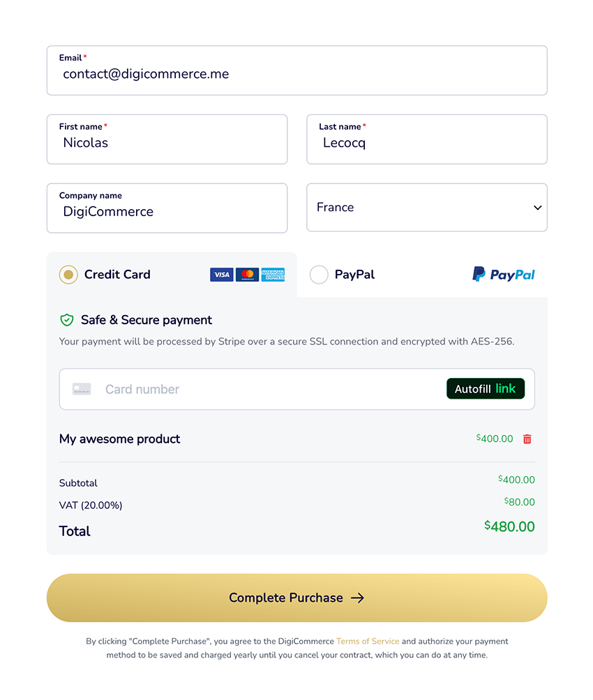This screenshot has height=700, width=593.
Task: Click the PayPal logo
Action: (x=503, y=275)
